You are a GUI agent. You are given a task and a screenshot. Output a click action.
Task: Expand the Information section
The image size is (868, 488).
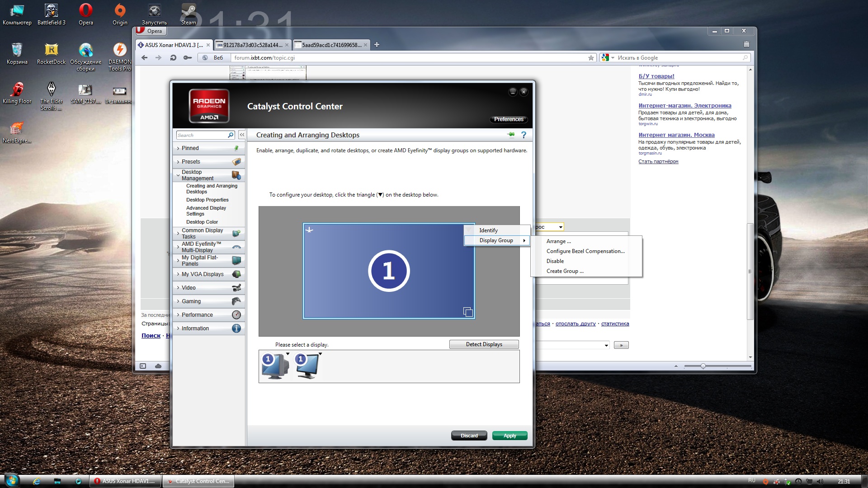[x=209, y=328]
